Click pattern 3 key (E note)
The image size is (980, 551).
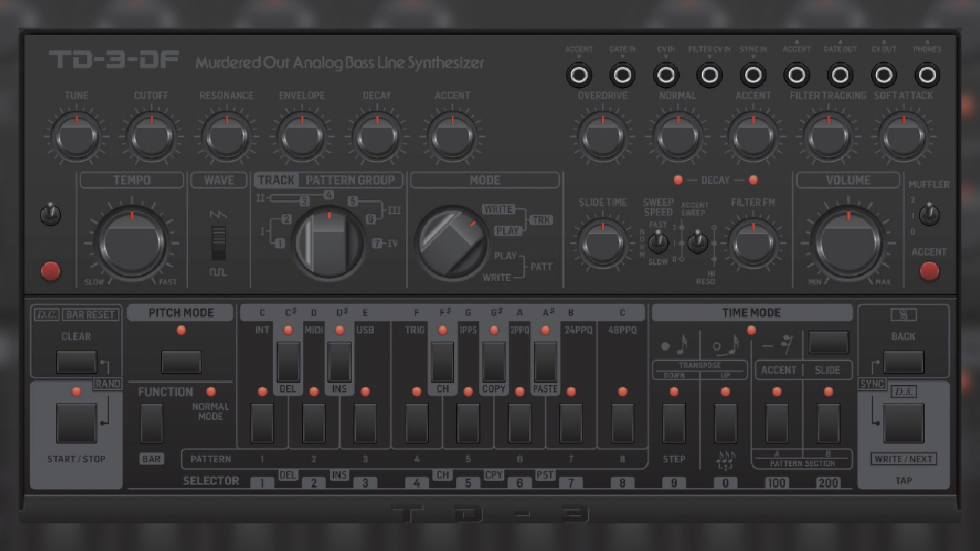click(x=365, y=423)
